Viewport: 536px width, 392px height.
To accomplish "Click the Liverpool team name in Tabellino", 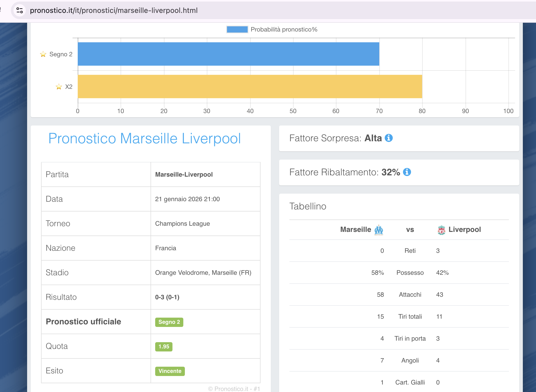I will click(464, 230).
